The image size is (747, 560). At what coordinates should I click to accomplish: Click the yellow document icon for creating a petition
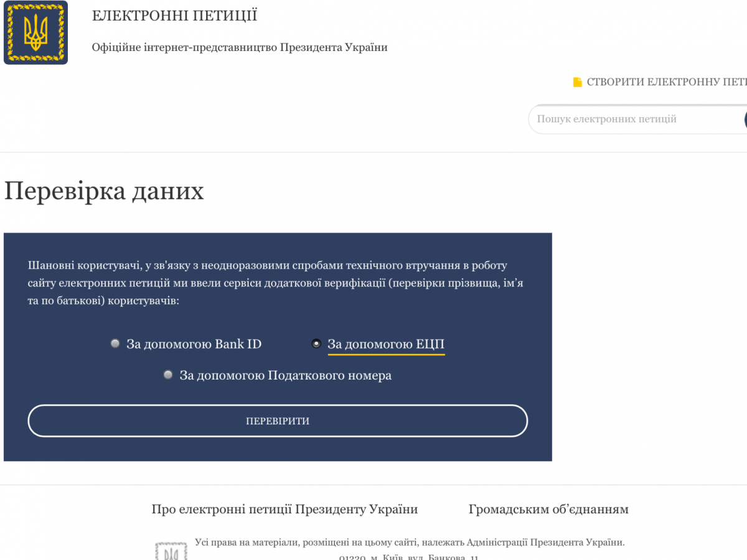pos(577,82)
